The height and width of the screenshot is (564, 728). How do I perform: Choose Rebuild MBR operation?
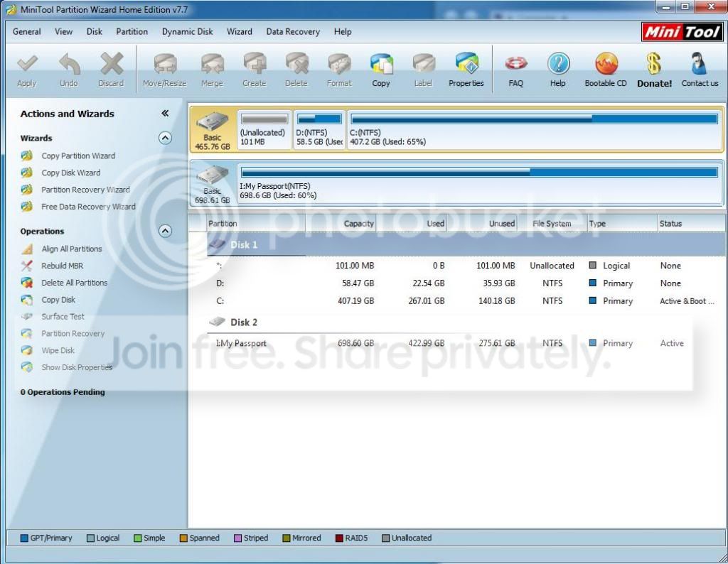pyautogui.click(x=63, y=266)
